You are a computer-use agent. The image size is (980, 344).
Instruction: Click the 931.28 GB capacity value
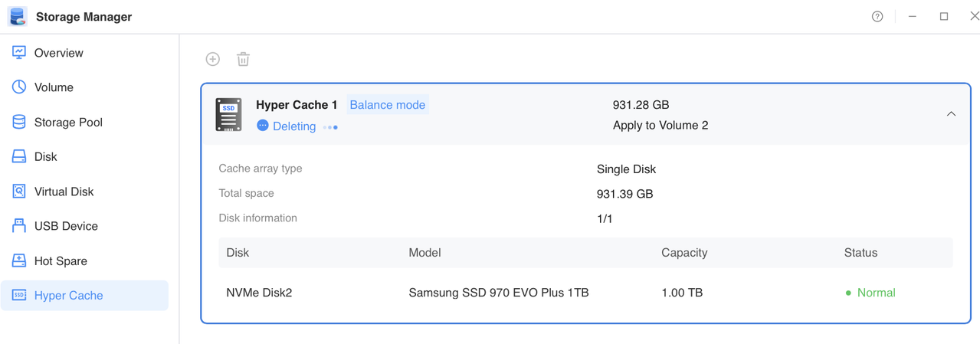click(641, 105)
